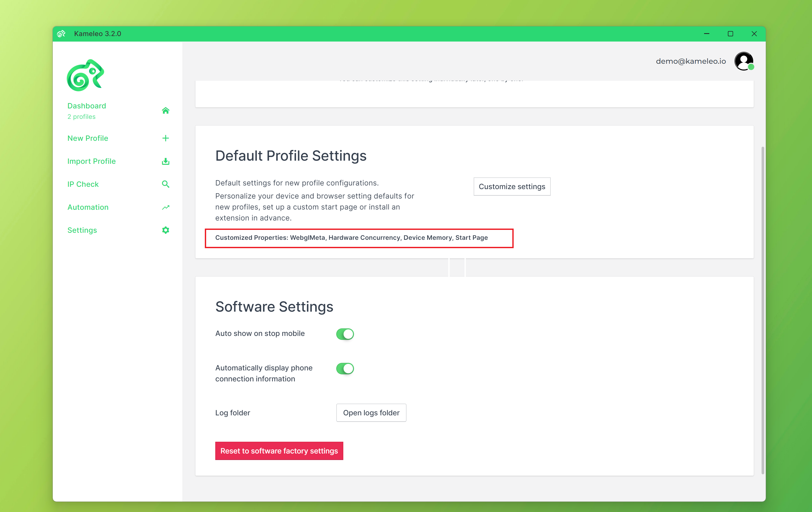Open Import Profile section
Viewport: 812px width, 512px height.
pyautogui.click(x=91, y=161)
